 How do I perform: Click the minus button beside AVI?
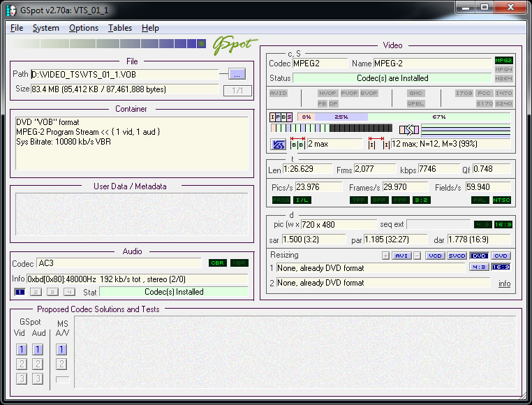coord(418,256)
